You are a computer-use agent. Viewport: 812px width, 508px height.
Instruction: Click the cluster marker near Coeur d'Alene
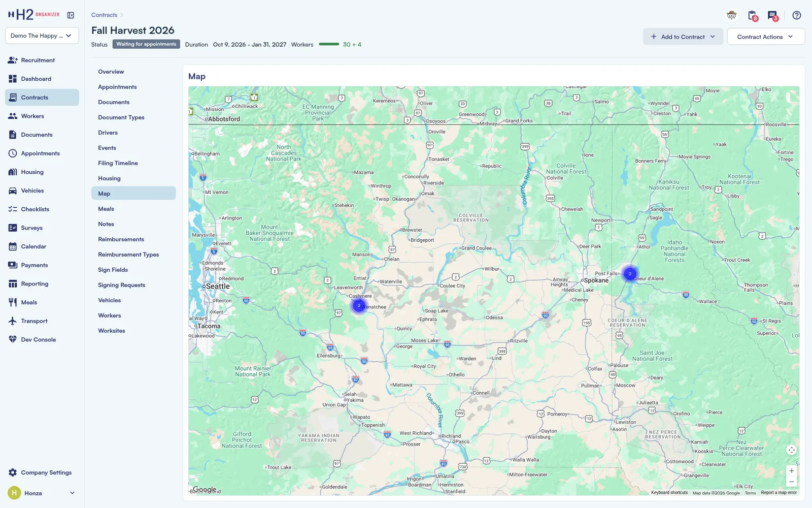pos(630,274)
